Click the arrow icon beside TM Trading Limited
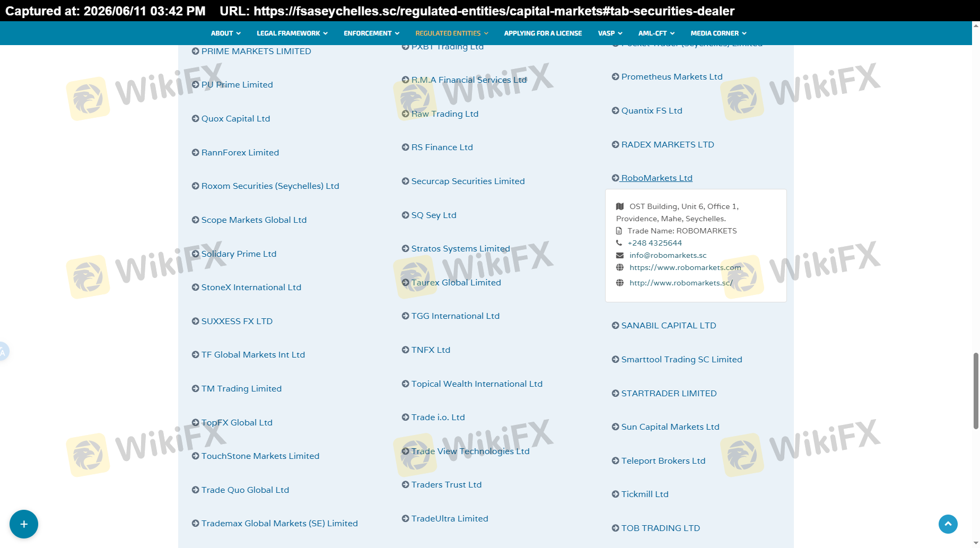This screenshot has height=548, width=980. 196,389
